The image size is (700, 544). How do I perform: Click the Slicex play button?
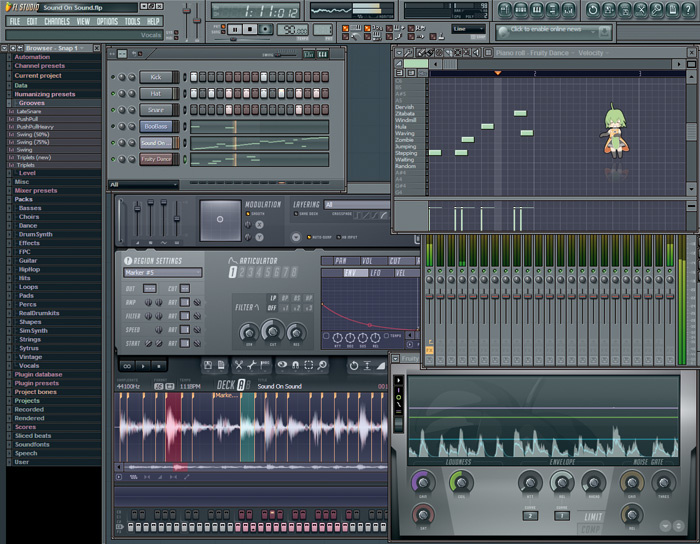[x=143, y=366]
